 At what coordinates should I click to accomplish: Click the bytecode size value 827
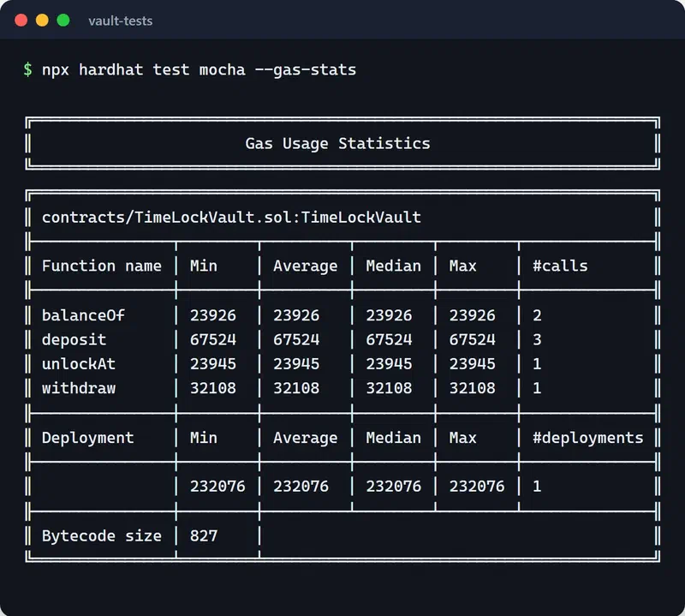(204, 536)
